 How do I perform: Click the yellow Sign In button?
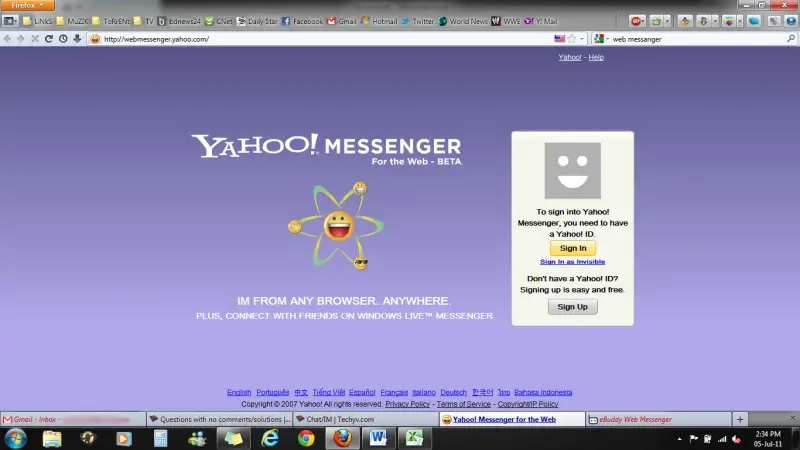[572, 248]
